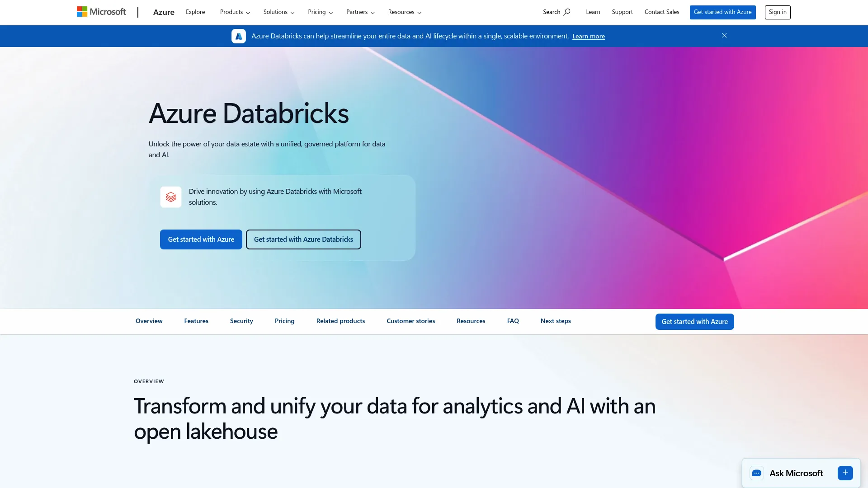Image resolution: width=868 pixels, height=488 pixels.
Task: Expand Ask Microsoft with plus button
Action: pos(845,473)
